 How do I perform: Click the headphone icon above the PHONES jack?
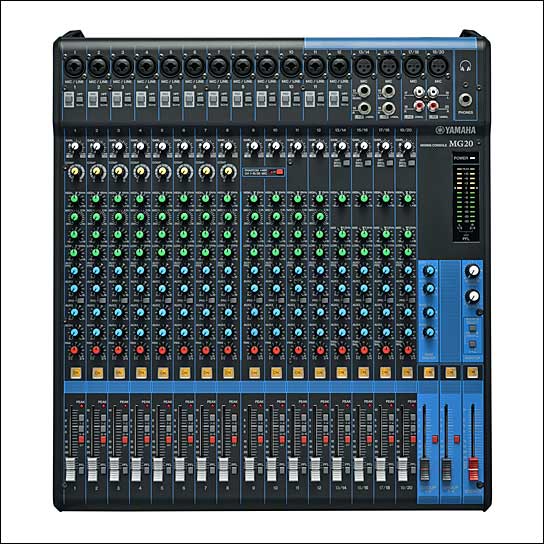coord(465,66)
